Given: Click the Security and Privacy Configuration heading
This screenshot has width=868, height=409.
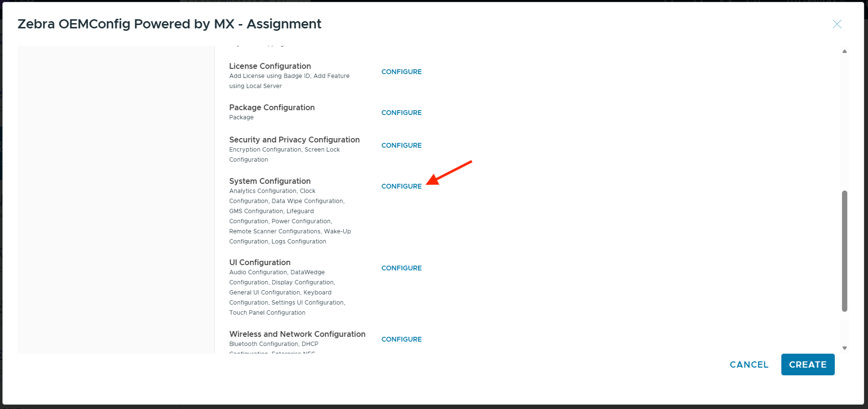Looking at the screenshot, I should [294, 140].
